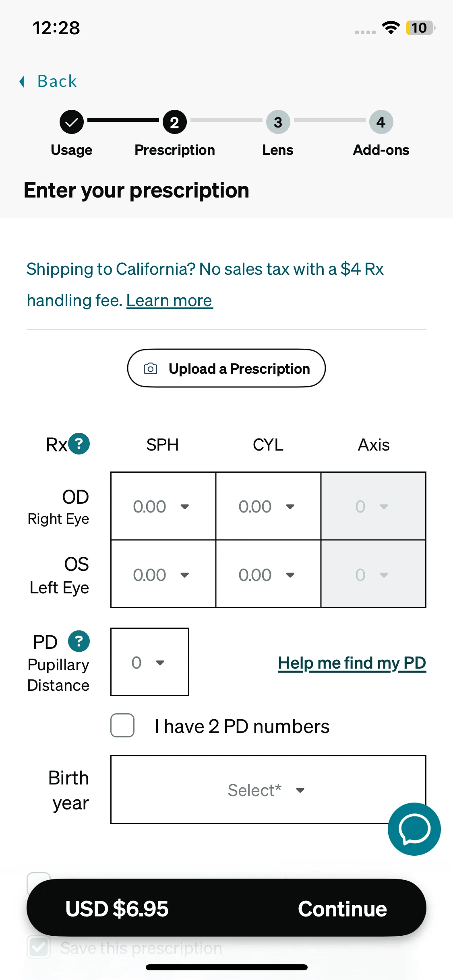Screen dimensions: 453x980
Task: Tap the Add-ons step label
Action: 381,150
